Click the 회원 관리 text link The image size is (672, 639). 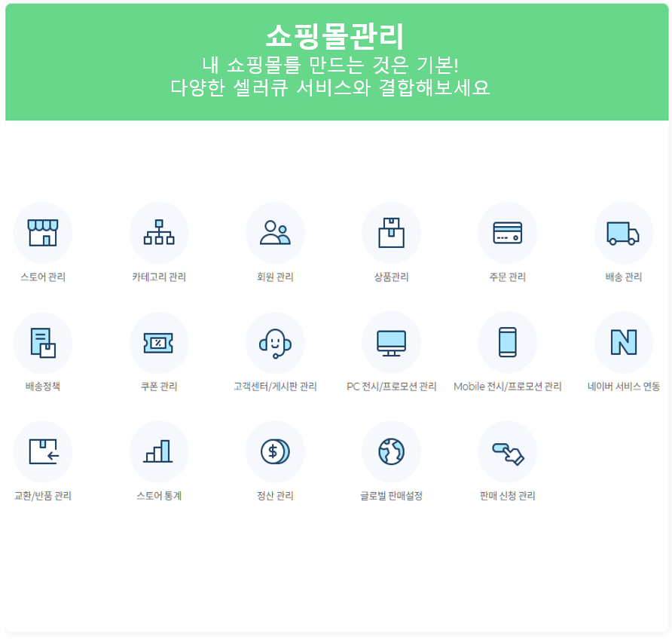pyautogui.click(x=275, y=277)
